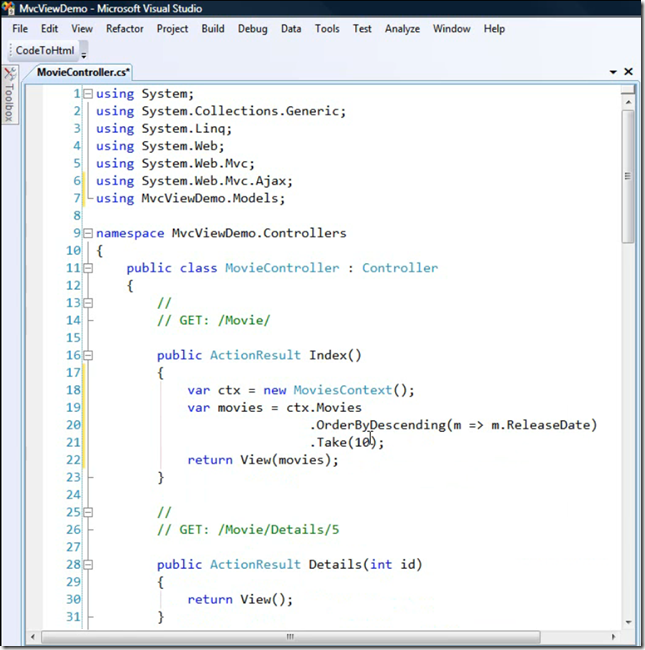This screenshot has height=650, width=645.
Task: Open the Data menu
Action: (x=291, y=29)
